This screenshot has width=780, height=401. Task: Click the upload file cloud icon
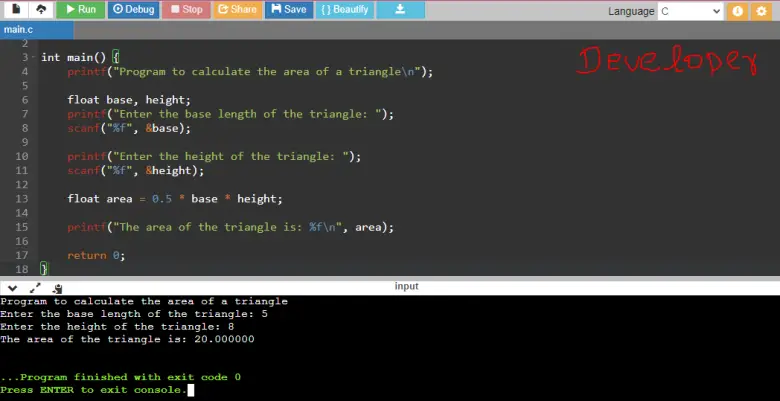click(x=41, y=9)
